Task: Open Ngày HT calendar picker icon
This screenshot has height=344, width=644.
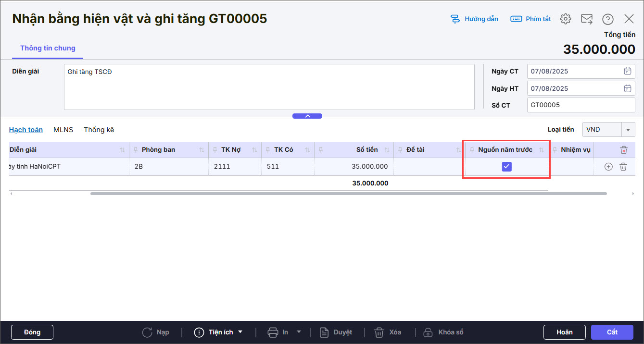Action: [627, 88]
